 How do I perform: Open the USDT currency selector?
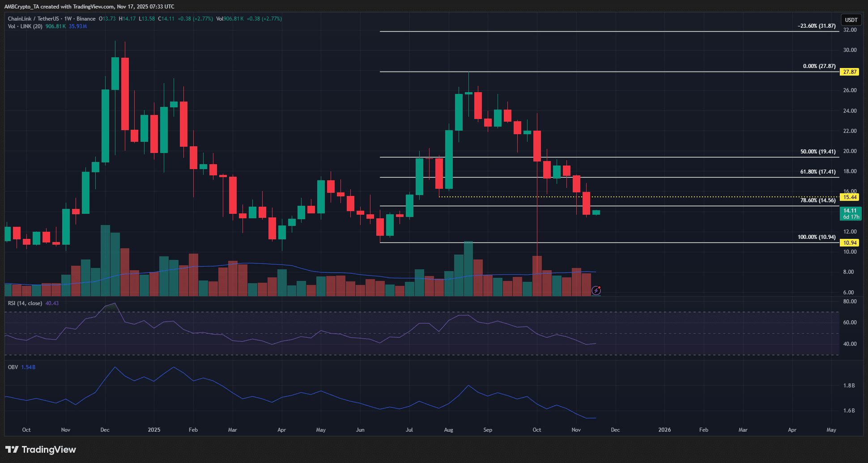click(x=851, y=20)
